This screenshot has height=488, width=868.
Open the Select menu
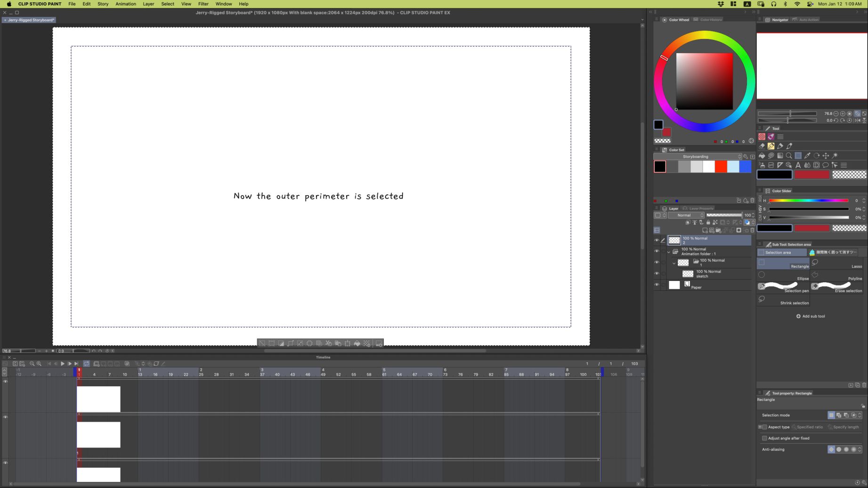click(x=168, y=4)
